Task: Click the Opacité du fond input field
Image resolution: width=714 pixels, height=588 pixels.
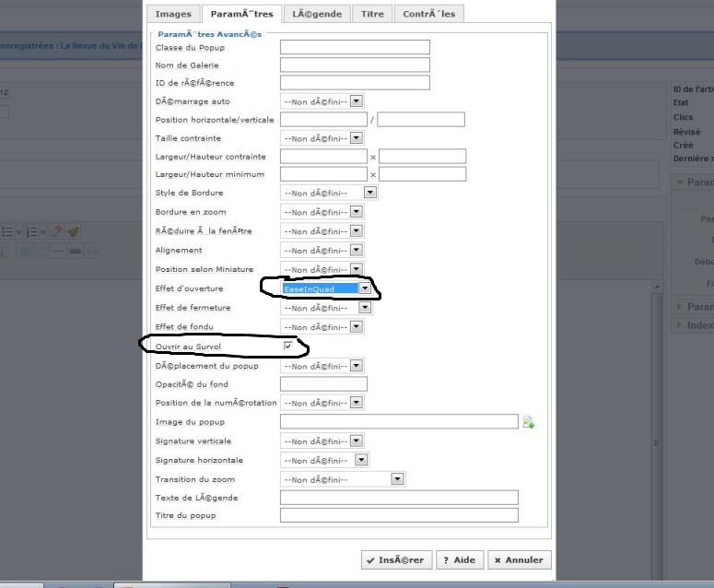Action: (323, 384)
